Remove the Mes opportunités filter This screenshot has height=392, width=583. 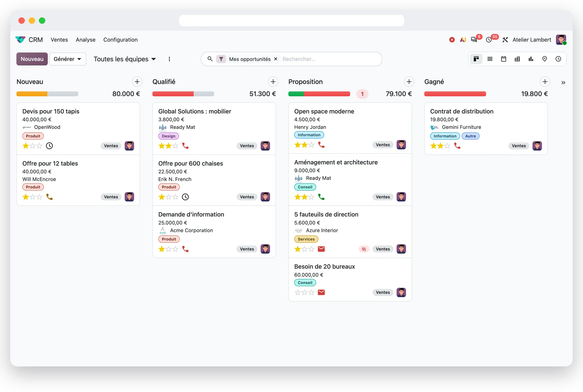[x=276, y=59]
